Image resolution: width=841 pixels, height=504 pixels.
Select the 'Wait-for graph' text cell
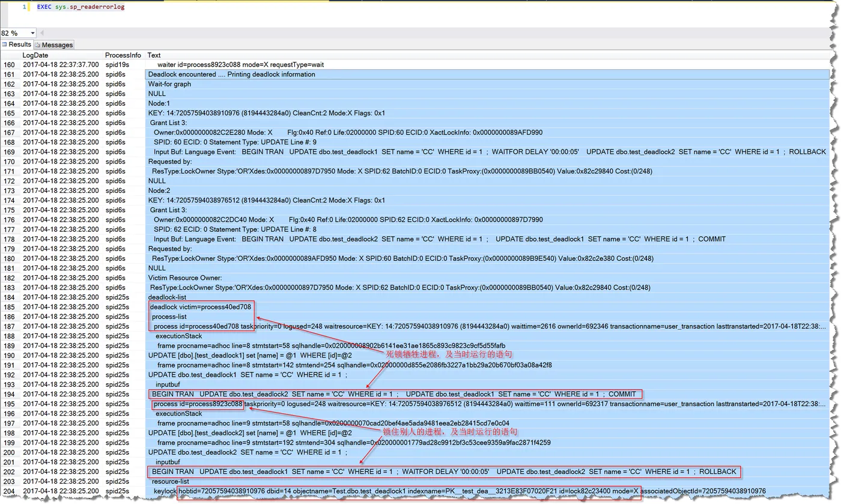tap(487, 84)
